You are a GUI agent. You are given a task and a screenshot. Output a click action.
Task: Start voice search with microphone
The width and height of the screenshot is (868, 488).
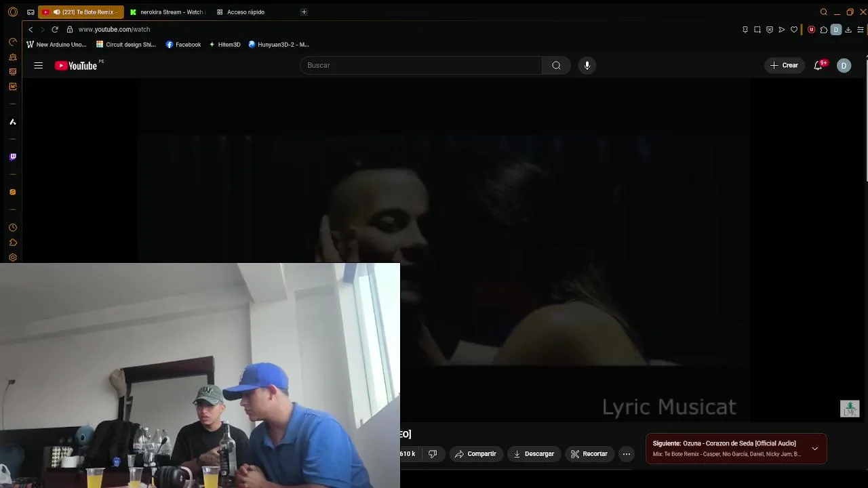[587, 66]
